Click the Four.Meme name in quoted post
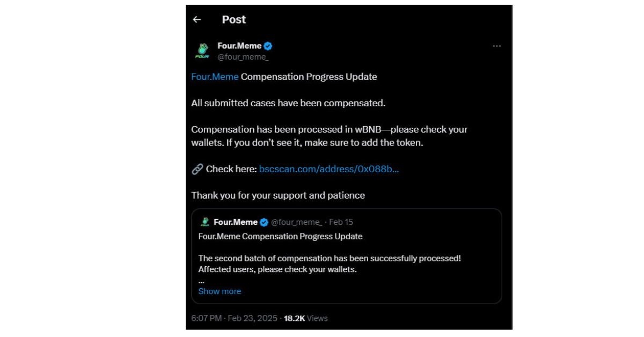The image size is (644, 337). click(x=235, y=222)
